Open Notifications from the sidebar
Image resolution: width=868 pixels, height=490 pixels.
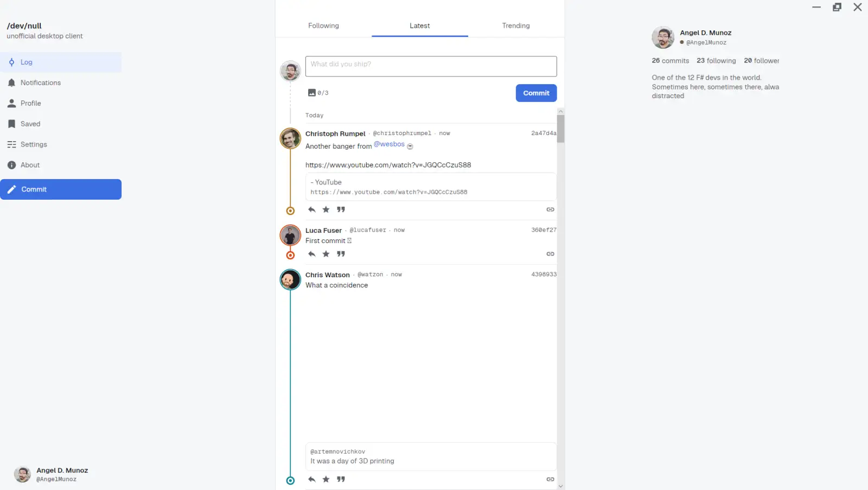tap(61, 83)
